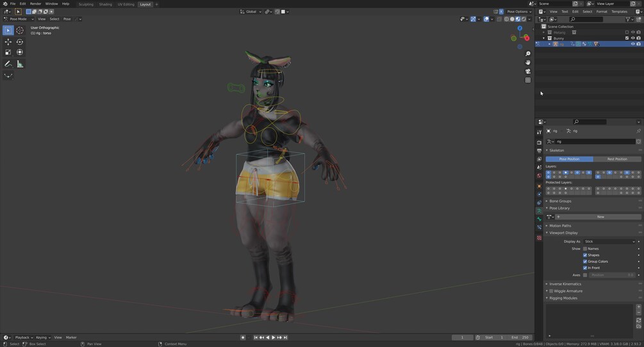Switch orthographic/perspective with grid icon
This screenshot has width=644, height=347.
[x=528, y=80]
